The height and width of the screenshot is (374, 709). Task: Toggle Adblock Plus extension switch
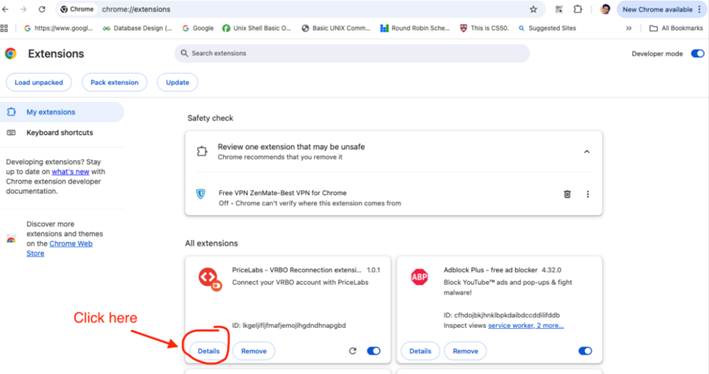585,351
